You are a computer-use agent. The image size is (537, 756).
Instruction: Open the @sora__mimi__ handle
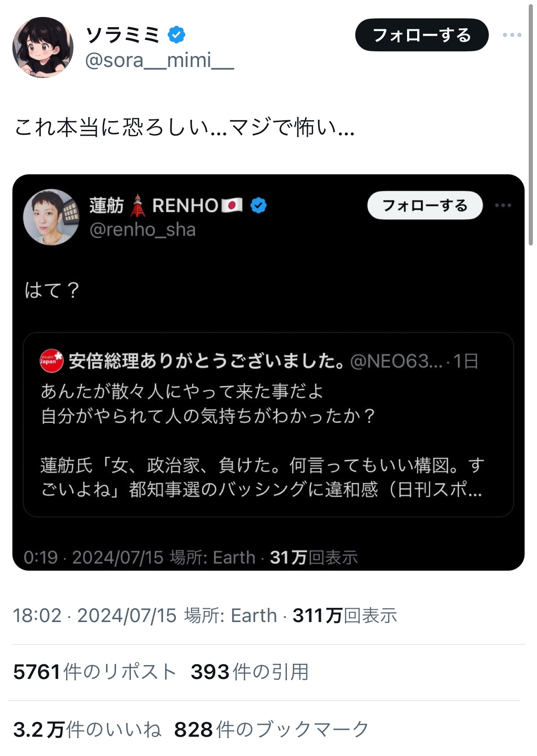[x=159, y=61]
